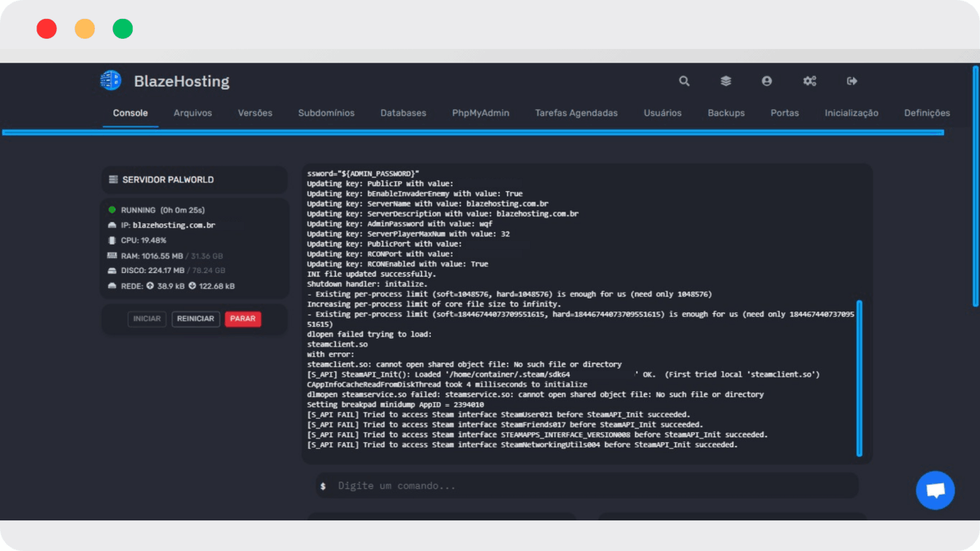This screenshot has width=980, height=551.
Task: Click the SERVIDOR PALWORLD title
Action: pyautogui.click(x=168, y=180)
